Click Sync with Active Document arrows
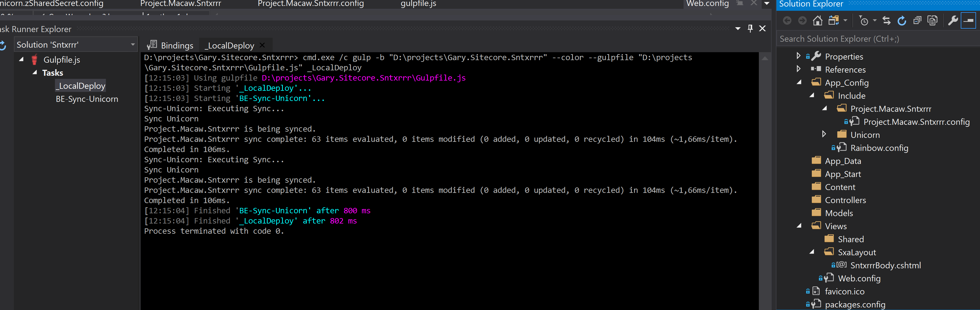 (886, 21)
